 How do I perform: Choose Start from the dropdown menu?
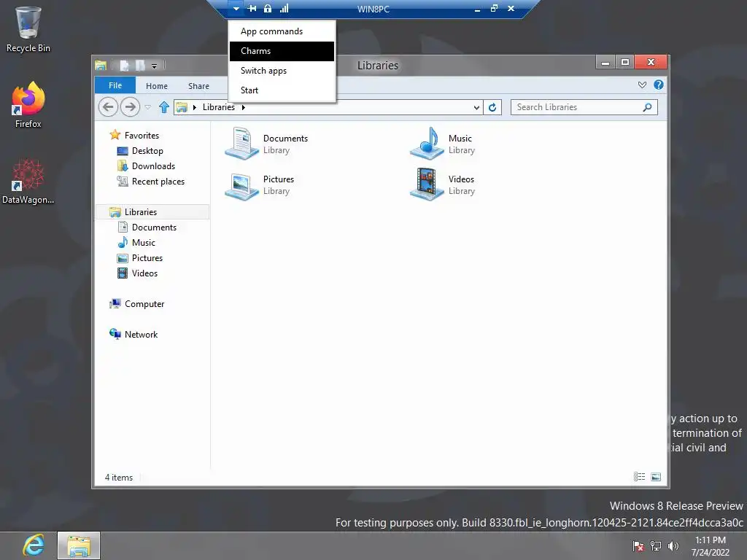(x=282, y=90)
